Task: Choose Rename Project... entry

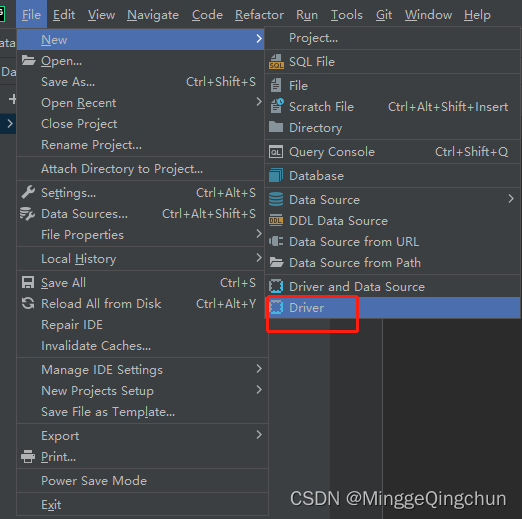Action: tap(140, 145)
